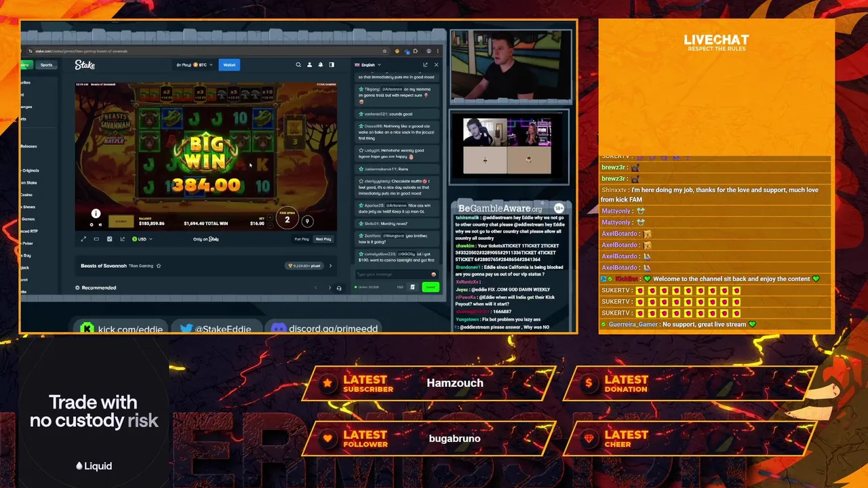
Task: Click the 384.00 big win amount
Action: click(x=205, y=184)
